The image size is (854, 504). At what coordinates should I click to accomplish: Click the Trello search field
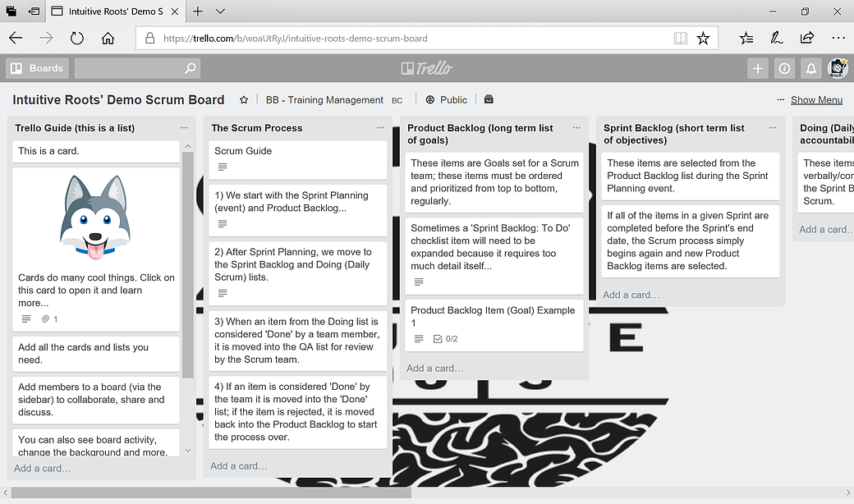[137, 68]
